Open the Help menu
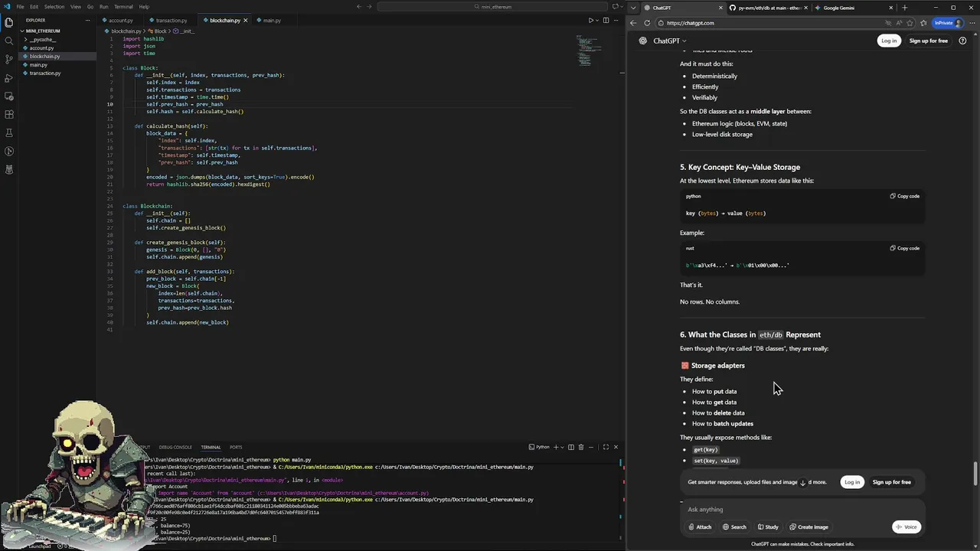The height and width of the screenshot is (551, 980). pos(144,7)
